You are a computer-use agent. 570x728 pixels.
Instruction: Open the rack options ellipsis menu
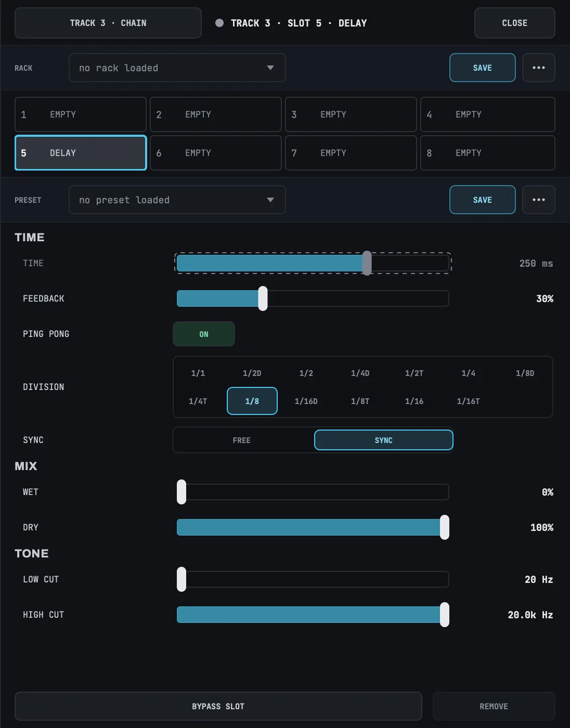coord(539,68)
